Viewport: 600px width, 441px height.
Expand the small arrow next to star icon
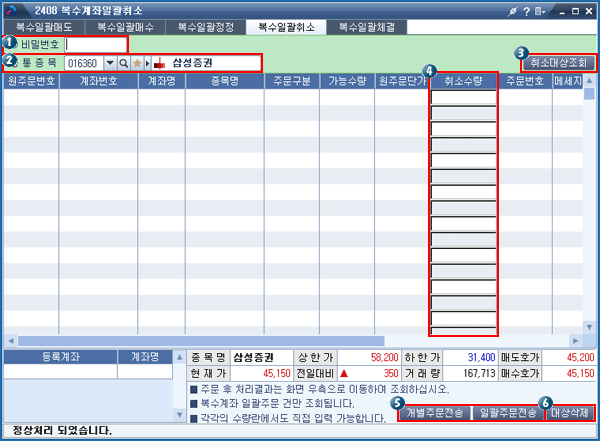146,63
